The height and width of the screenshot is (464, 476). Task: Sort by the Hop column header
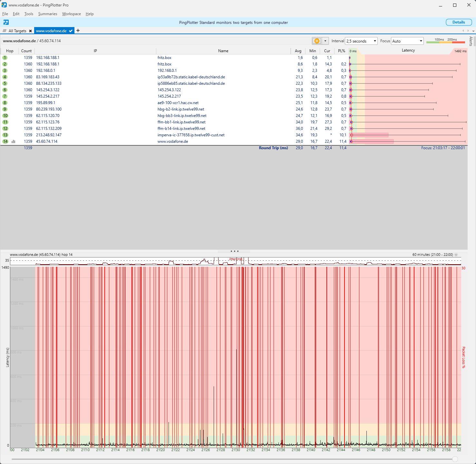tap(10, 51)
